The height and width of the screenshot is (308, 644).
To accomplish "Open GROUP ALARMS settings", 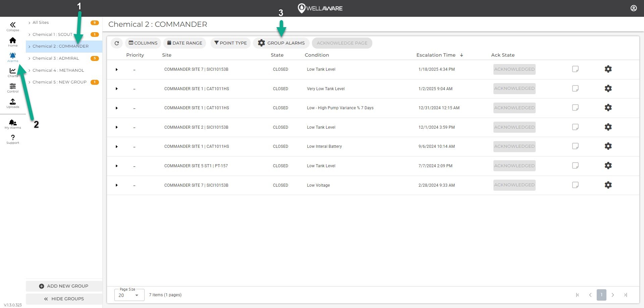I will (x=281, y=43).
